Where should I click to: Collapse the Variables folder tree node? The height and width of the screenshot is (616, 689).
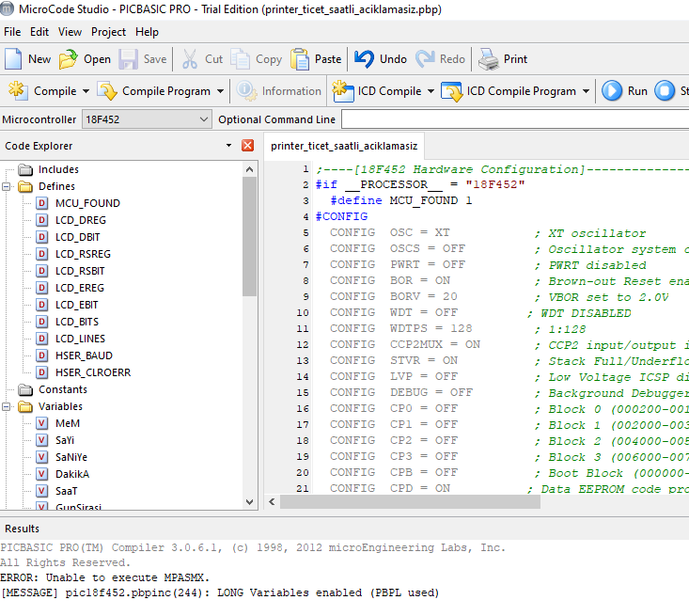pos(7,406)
